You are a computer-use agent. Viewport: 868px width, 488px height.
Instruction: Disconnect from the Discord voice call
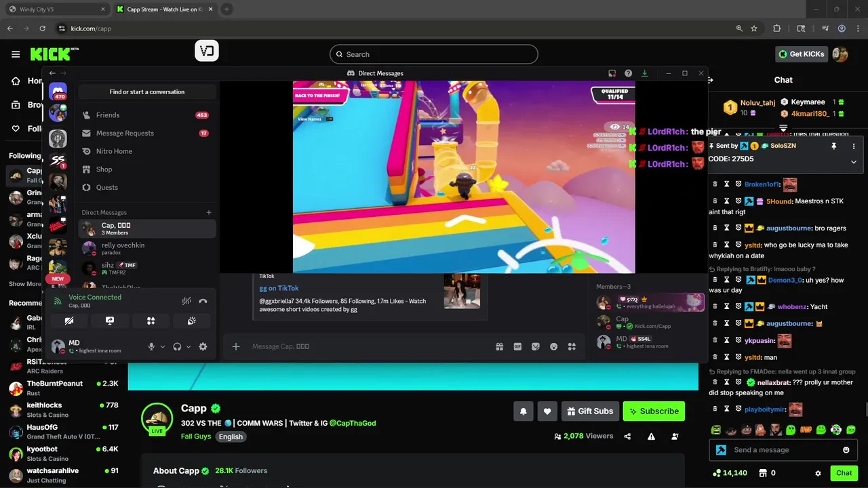203,301
